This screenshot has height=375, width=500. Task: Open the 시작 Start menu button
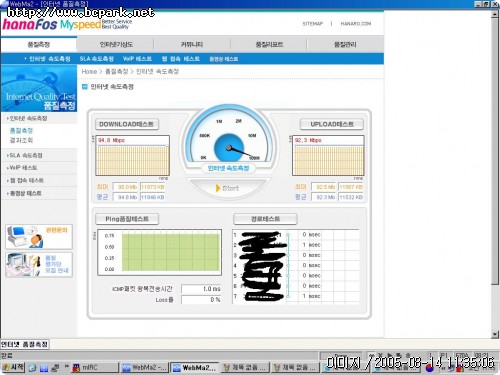click(x=13, y=367)
